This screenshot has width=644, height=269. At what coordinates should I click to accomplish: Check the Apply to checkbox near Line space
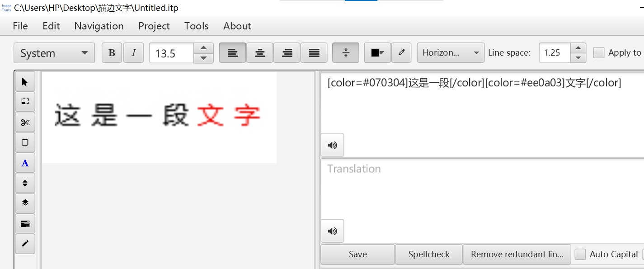coord(599,52)
